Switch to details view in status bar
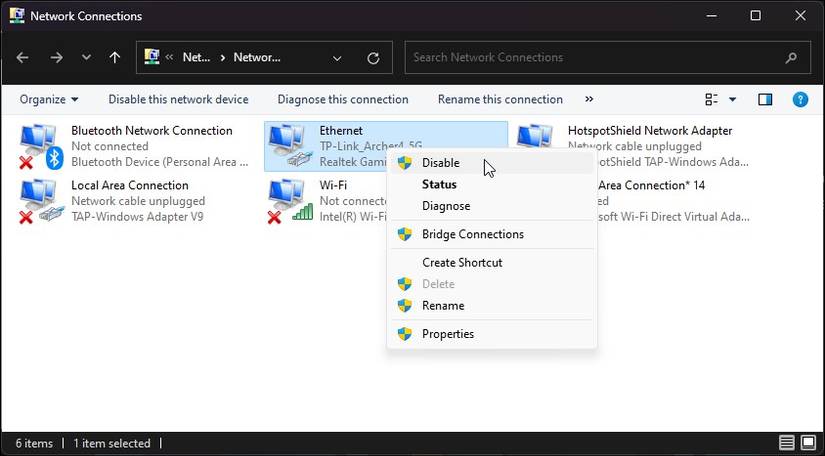The height and width of the screenshot is (456, 825). [787, 443]
